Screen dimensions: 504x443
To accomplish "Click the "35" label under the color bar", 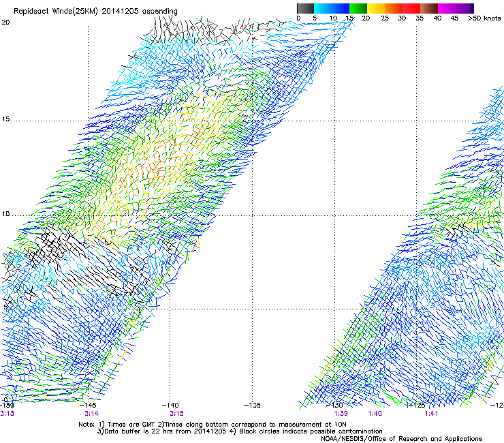I will [420, 18].
